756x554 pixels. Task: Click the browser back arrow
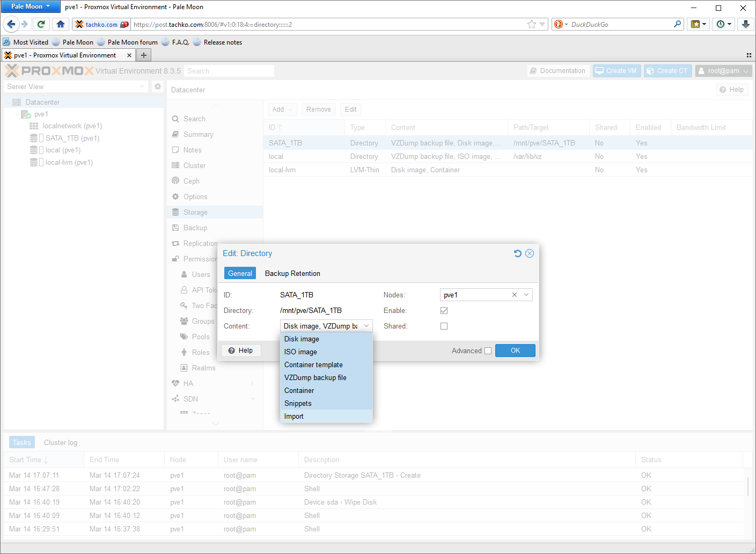pos(11,24)
